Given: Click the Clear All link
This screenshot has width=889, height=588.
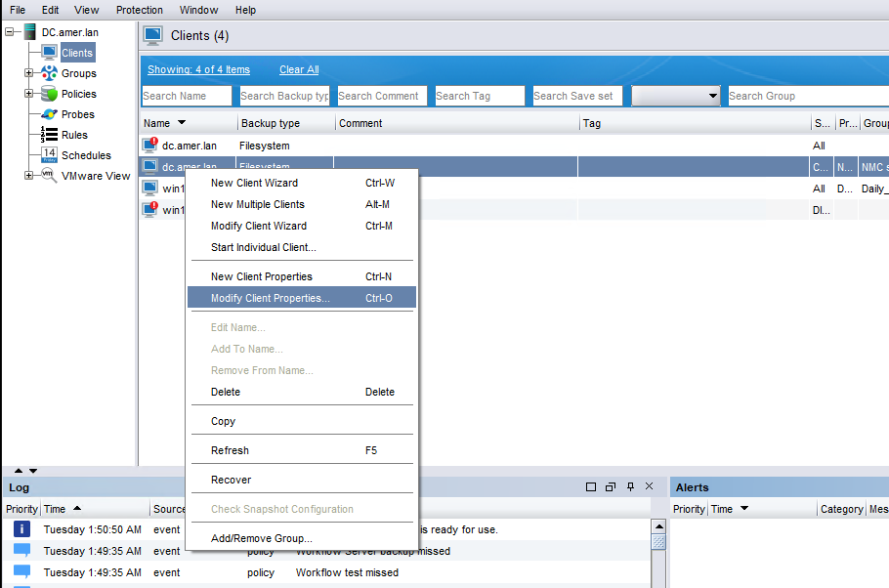Looking at the screenshot, I should [x=298, y=69].
